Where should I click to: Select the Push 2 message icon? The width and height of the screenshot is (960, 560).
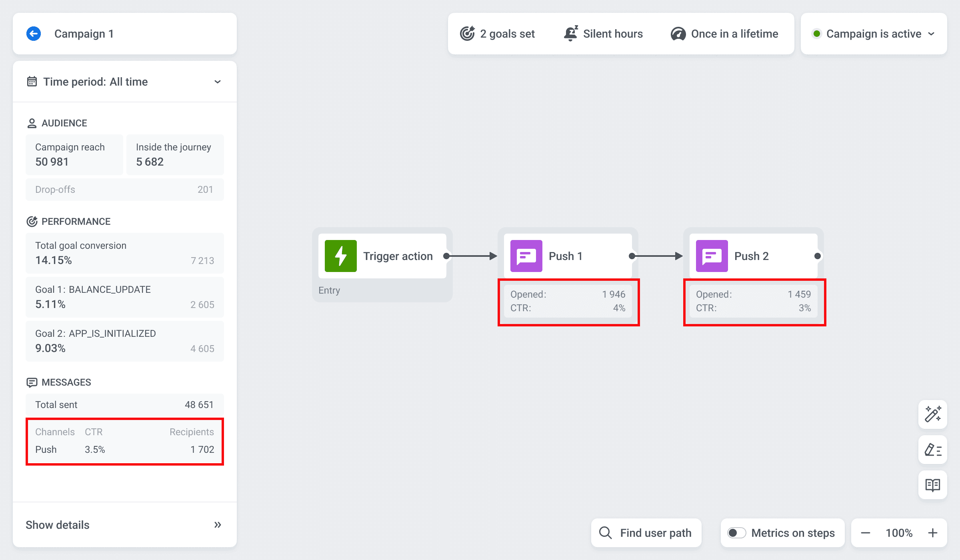[x=711, y=256]
